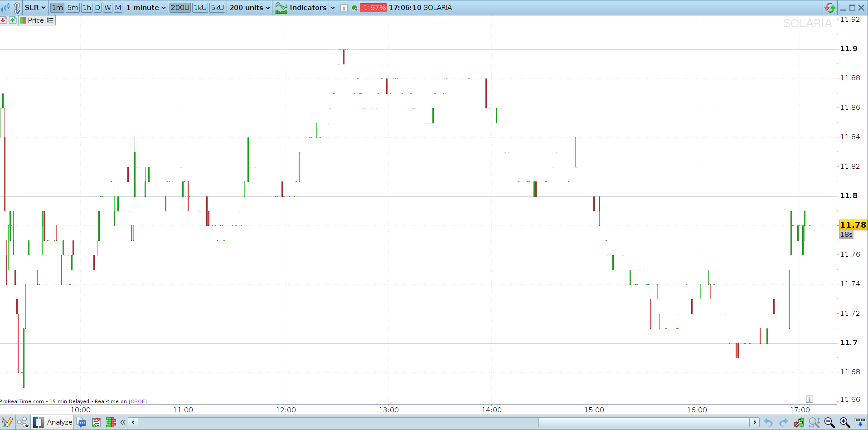Click the auto-fit zoom icon
This screenshot has width=868, height=430.
click(814, 423)
